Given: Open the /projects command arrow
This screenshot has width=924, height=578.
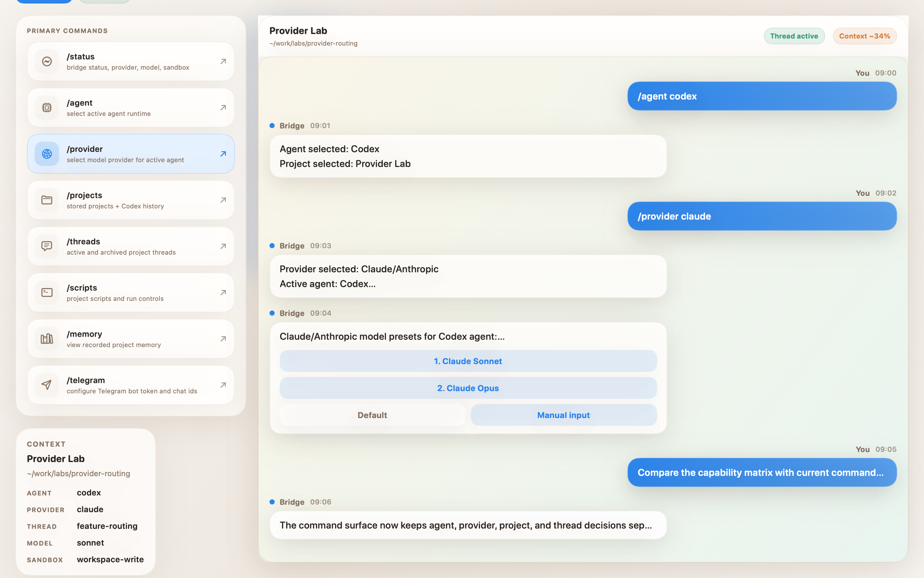Looking at the screenshot, I should (x=223, y=200).
